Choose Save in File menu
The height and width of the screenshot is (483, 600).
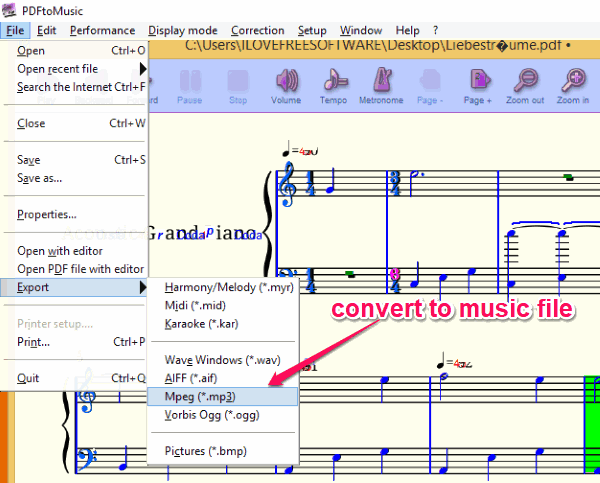(75, 160)
